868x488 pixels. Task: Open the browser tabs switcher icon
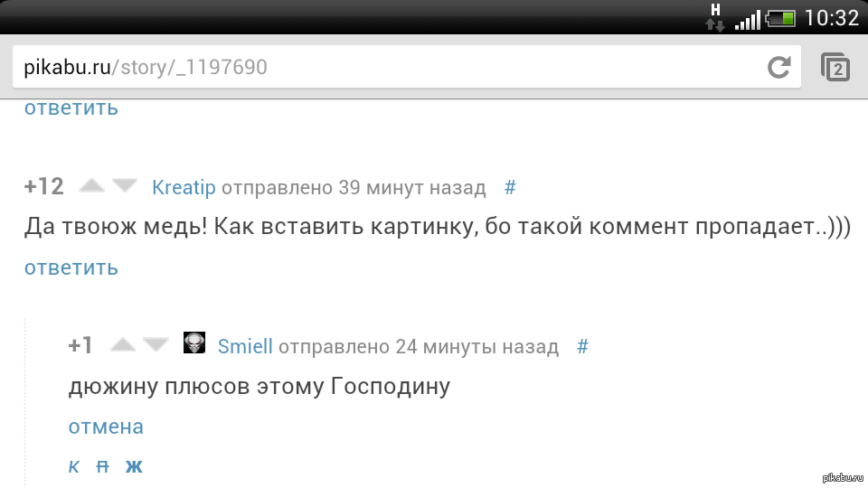[x=835, y=67]
